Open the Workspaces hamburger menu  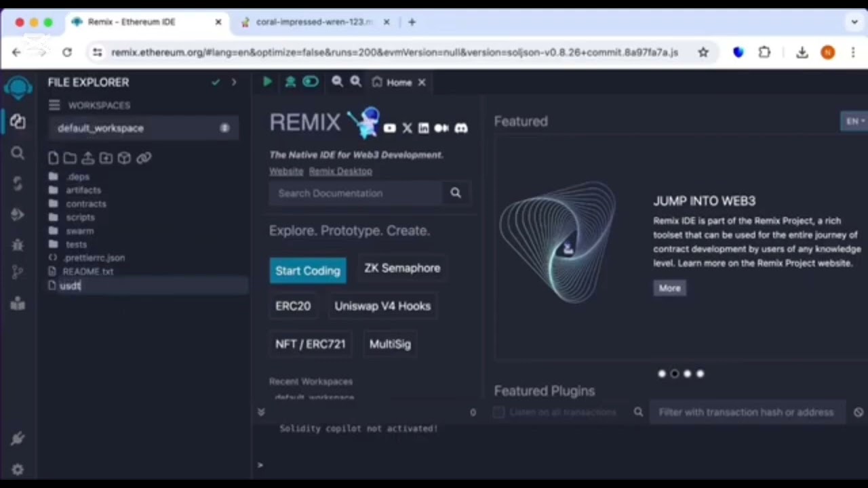tap(54, 105)
